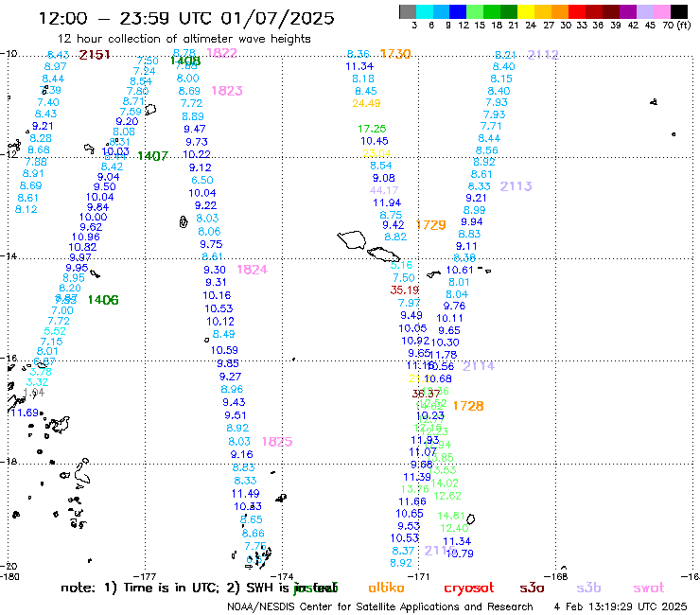Click the black swatch at legend end
Viewport: 700px width, 615px height.
click(x=678, y=11)
